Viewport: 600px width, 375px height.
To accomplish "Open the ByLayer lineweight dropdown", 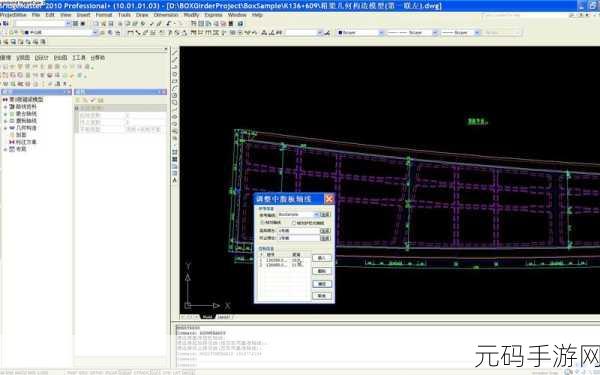I will click(x=477, y=33).
